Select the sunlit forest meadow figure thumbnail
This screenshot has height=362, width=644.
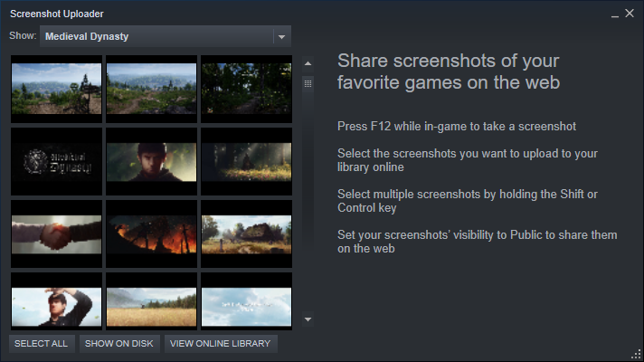(x=246, y=161)
